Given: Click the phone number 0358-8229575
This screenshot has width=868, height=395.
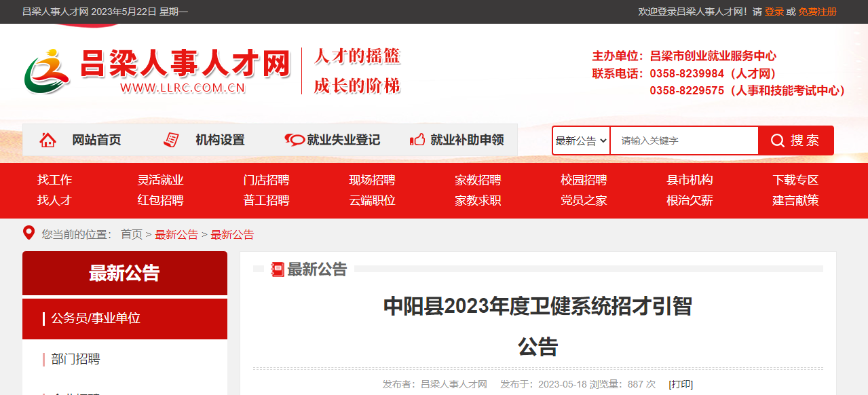Looking at the screenshot, I should point(687,90).
